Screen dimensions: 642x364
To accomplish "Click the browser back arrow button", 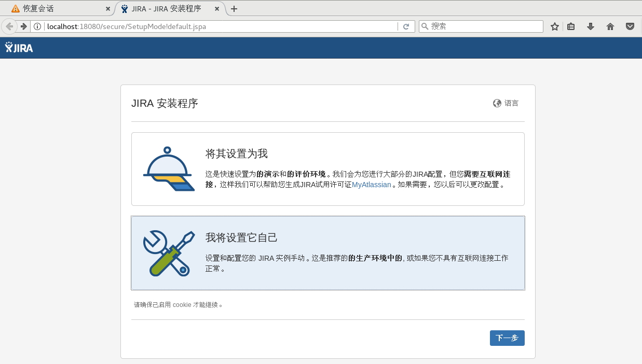I will click(x=9, y=26).
